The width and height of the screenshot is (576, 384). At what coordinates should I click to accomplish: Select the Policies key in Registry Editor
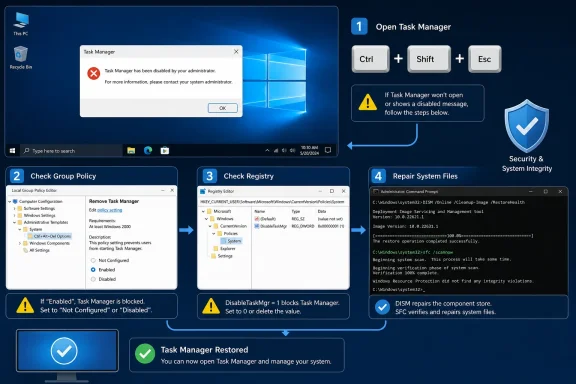click(x=228, y=233)
